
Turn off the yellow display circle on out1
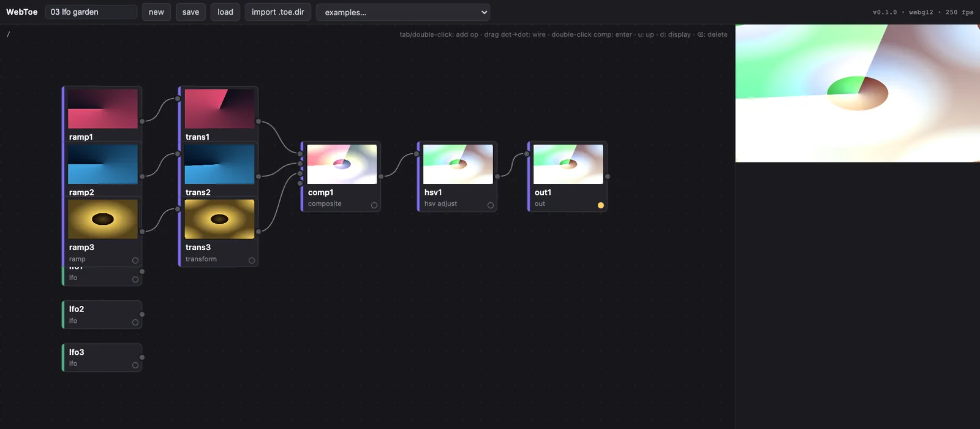point(601,205)
